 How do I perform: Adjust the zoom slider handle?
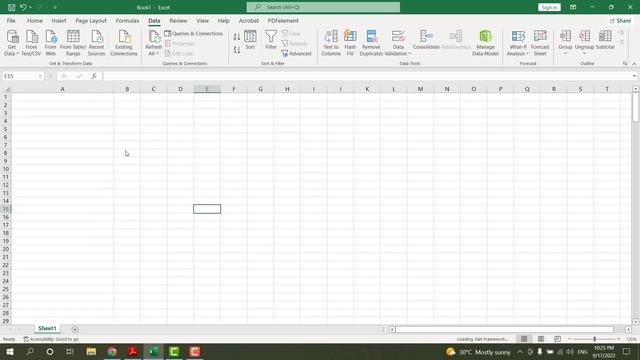click(x=595, y=339)
